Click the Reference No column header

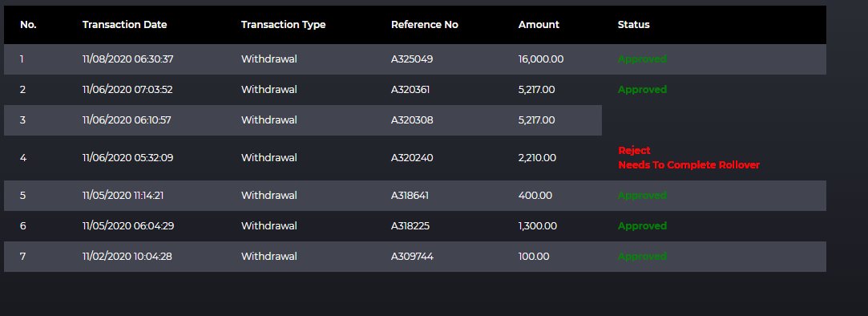[x=425, y=25]
